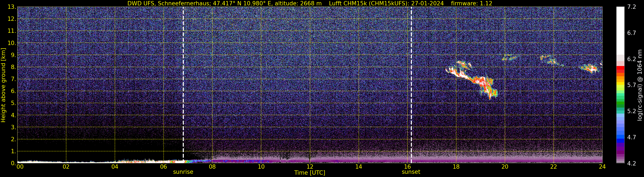Click the blue band of the colorbar
The height and width of the screenshot is (177, 644).
point(620,139)
